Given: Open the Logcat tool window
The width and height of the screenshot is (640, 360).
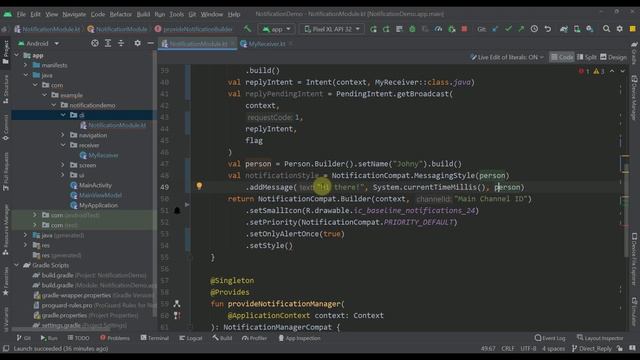Looking at the screenshot, I should point(191,338).
